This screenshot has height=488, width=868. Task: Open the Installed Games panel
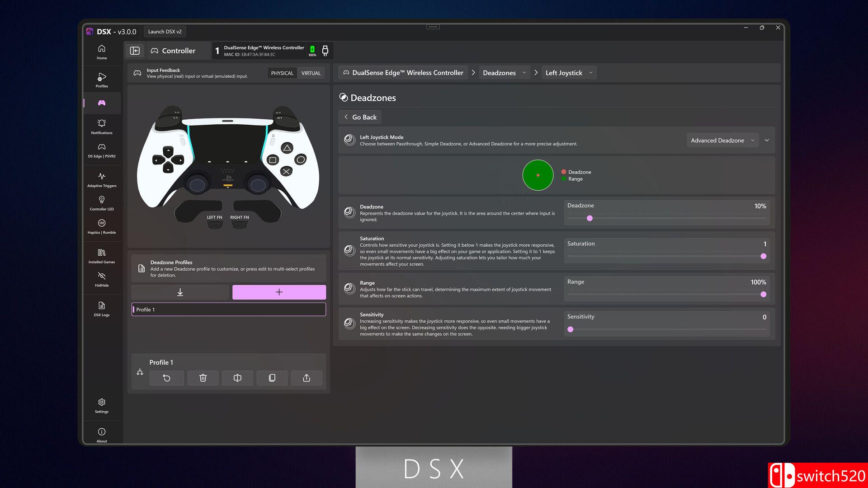point(102,255)
